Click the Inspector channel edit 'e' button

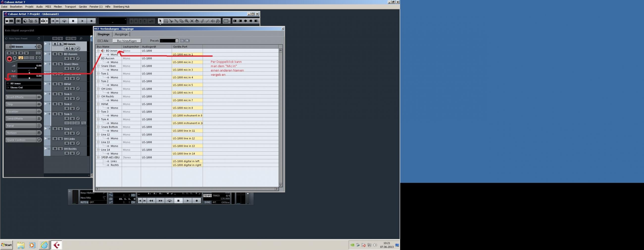tap(39, 47)
